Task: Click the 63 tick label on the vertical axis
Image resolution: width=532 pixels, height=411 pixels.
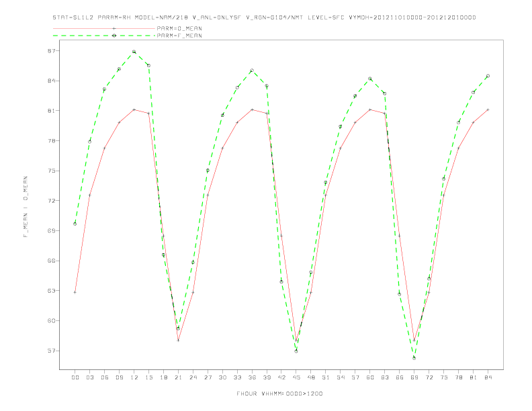Action: tap(51, 291)
